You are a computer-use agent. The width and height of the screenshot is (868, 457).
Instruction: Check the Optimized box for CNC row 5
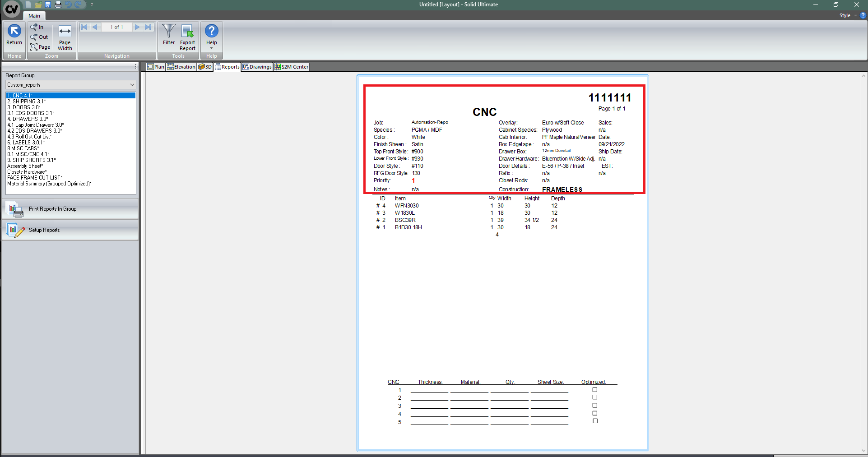(594, 420)
